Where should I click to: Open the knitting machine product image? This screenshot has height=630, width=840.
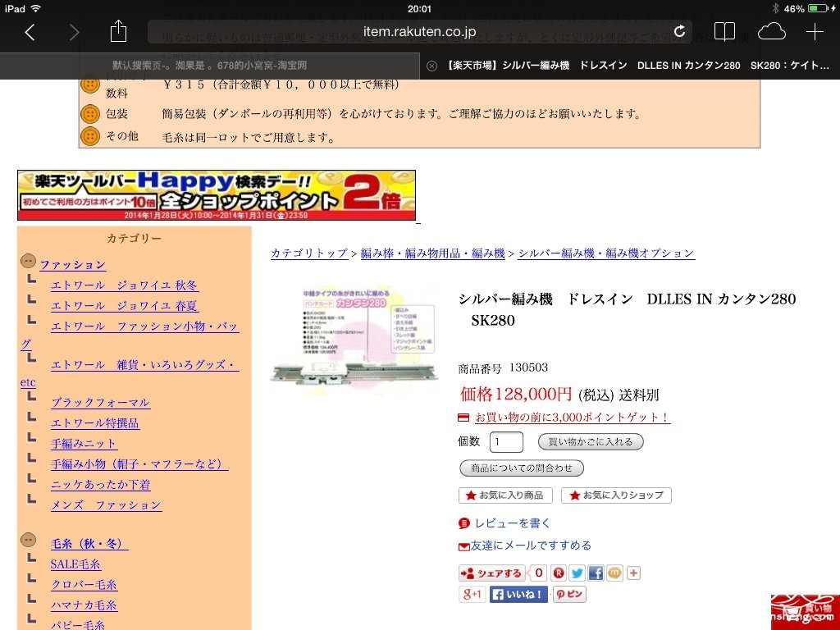tap(354, 339)
